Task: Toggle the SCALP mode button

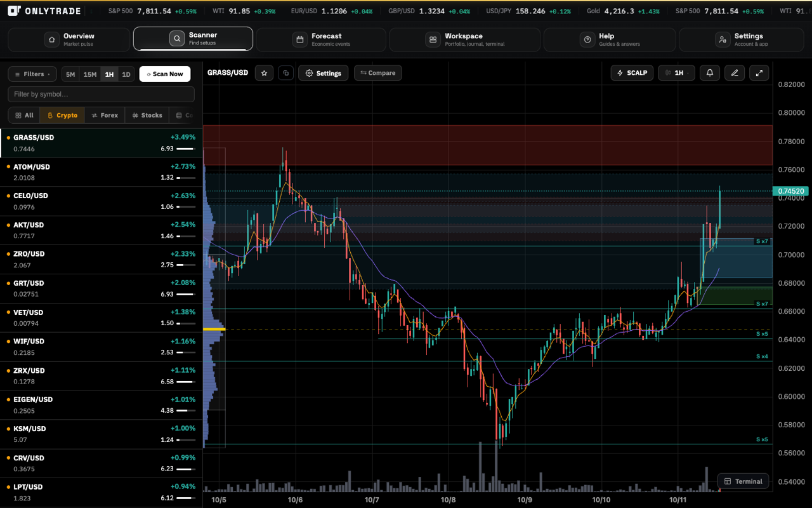Action: 632,73
